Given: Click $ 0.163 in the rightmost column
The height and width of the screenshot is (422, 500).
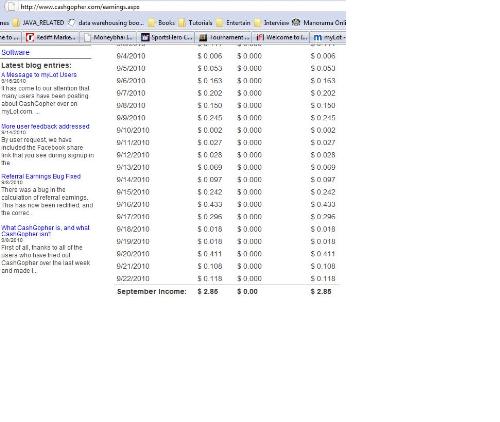Looking at the screenshot, I should [323, 81].
